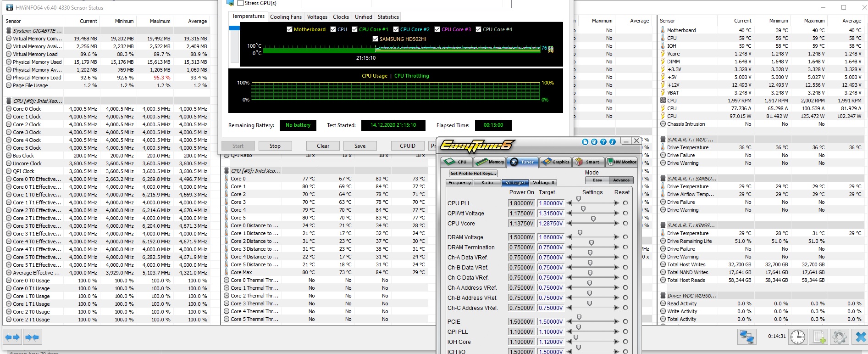Click the HWiNFO64 title bar app icon
The width and height of the screenshot is (868, 354).
9,7
